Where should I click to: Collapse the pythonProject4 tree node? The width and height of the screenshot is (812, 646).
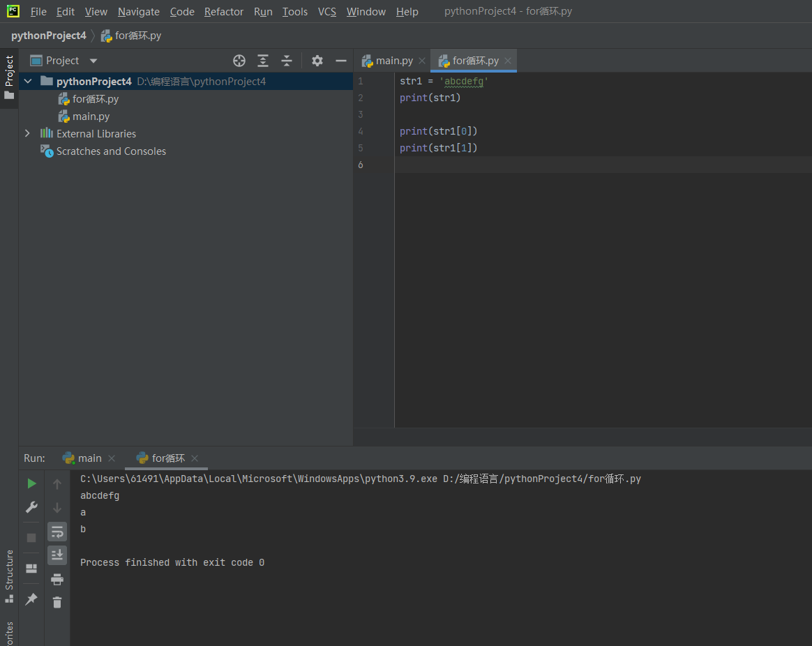coord(28,82)
